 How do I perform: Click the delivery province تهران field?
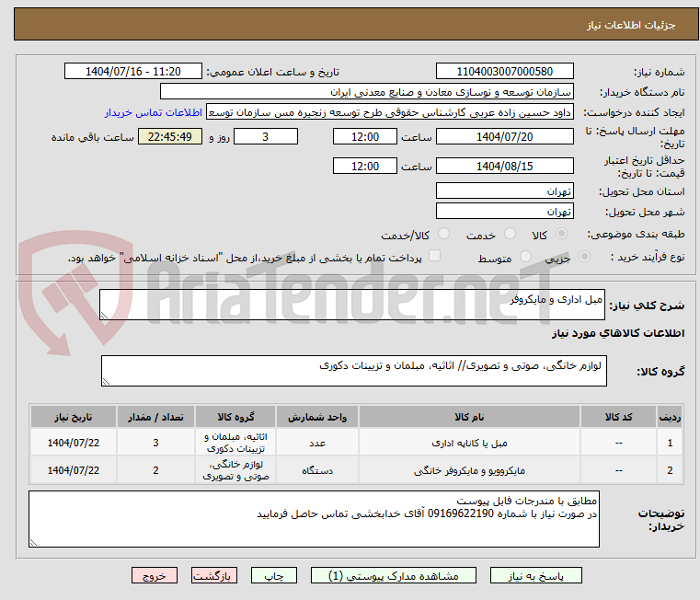[504, 191]
